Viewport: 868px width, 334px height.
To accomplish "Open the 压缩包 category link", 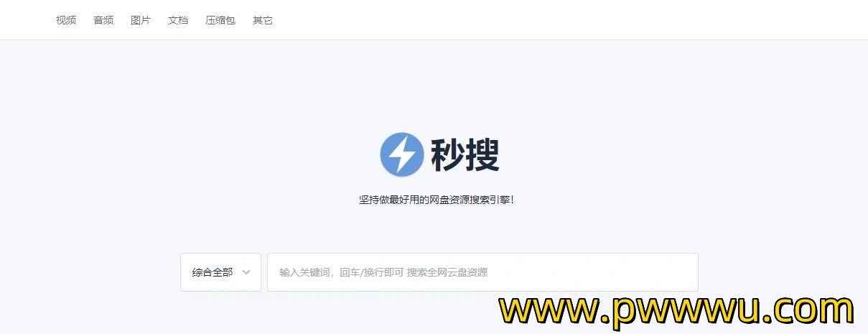I will click(220, 20).
